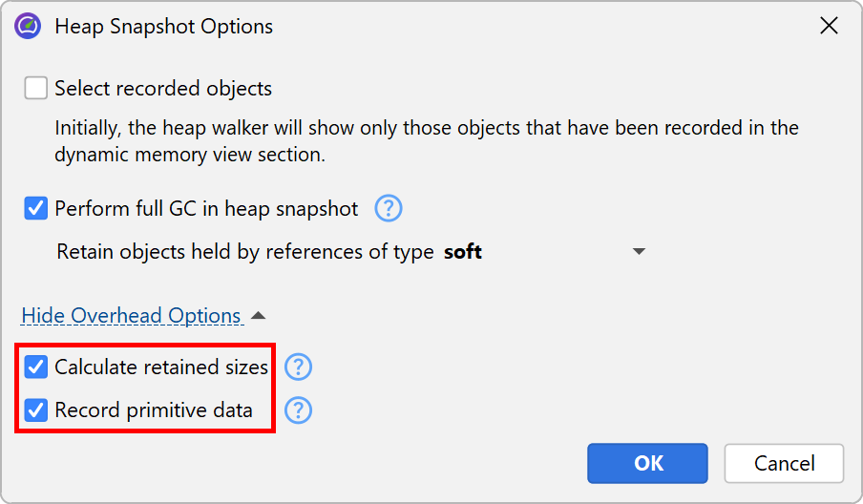Click the Hide Overhead Options link

[x=131, y=316]
